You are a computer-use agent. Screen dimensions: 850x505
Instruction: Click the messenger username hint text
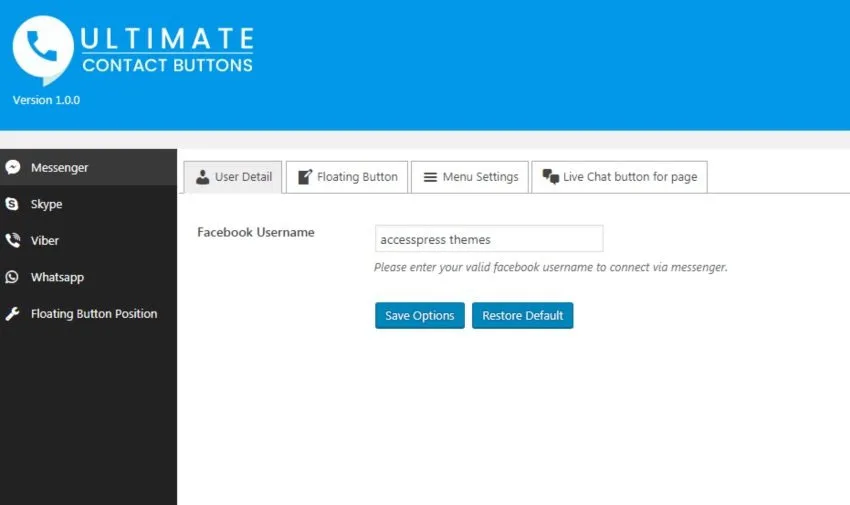point(551,267)
